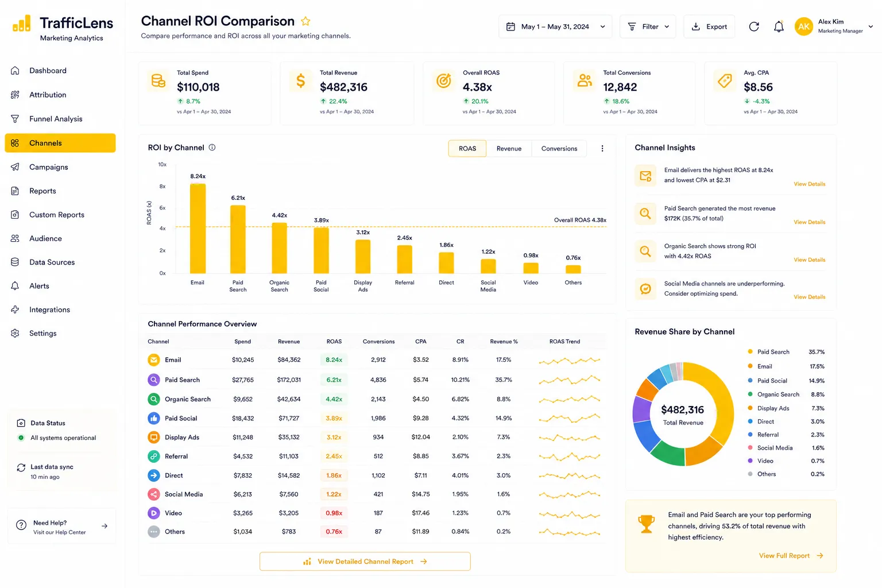View Details for Social Media underperforming insight

(x=809, y=297)
